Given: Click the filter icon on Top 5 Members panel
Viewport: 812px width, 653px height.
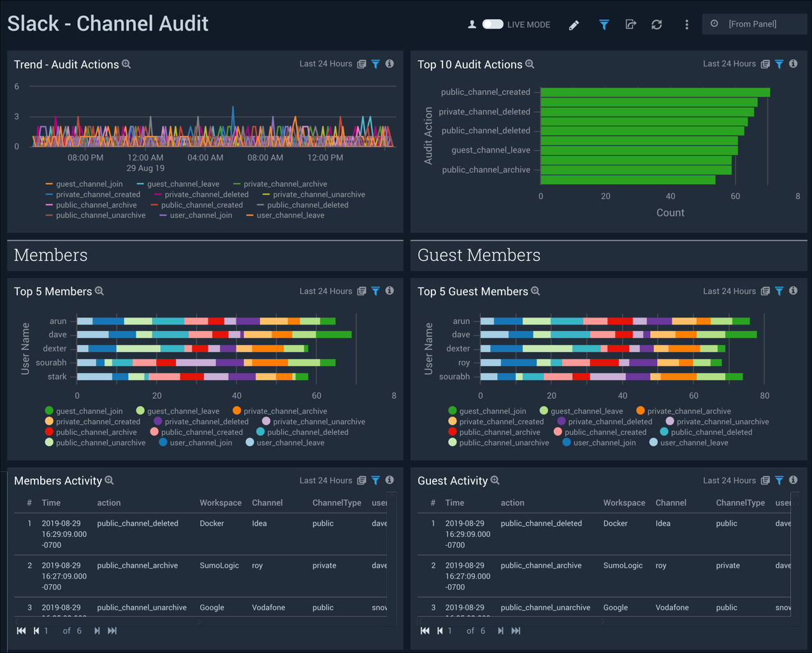Looking at the screenshot, I should 375,291.
